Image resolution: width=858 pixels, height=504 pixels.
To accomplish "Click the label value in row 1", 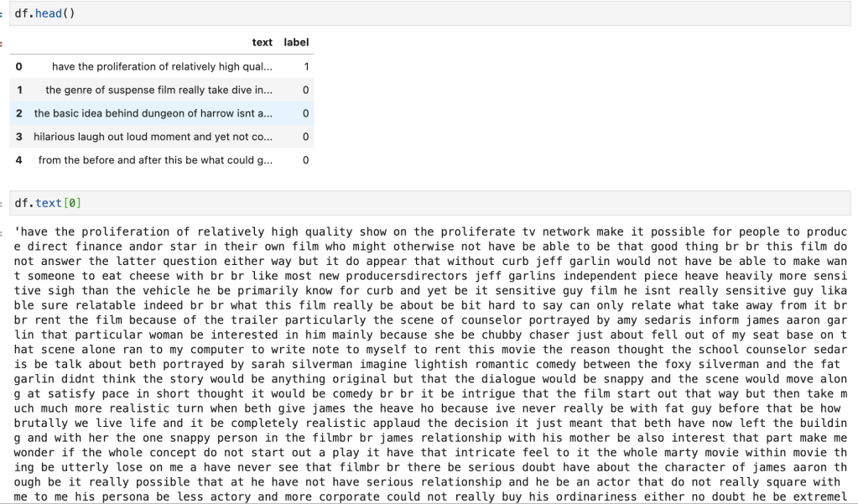I will coord(306,90).
